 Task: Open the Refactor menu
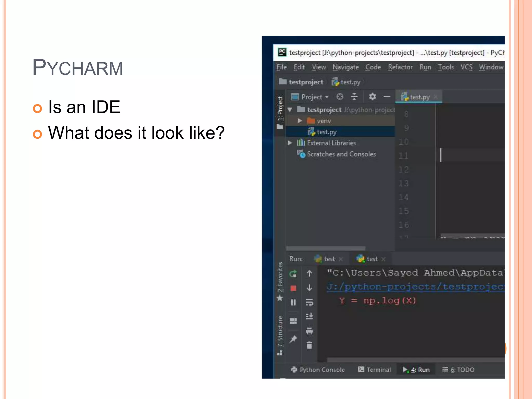tap(400, 67)
